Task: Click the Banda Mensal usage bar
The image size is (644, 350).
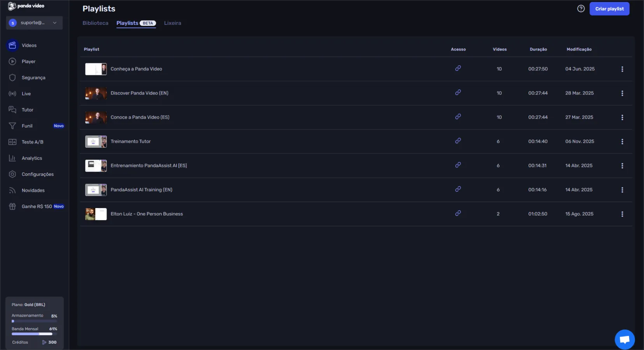Action: click(x=34, y=334)
